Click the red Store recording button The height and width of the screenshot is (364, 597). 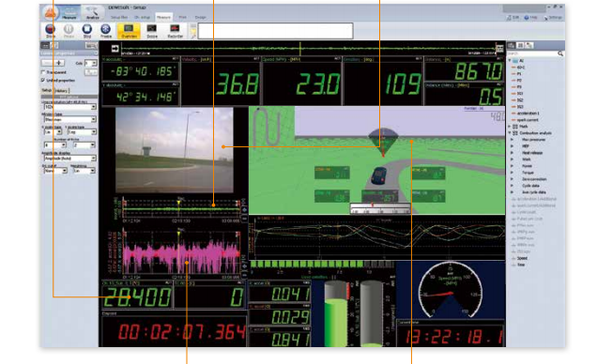[x=51, y=30]
